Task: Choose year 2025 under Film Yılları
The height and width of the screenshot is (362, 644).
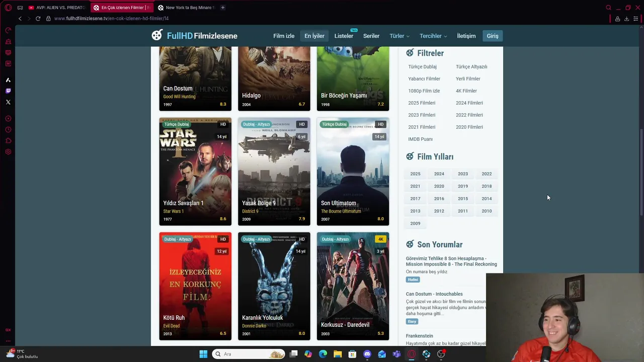Action: [415, 174]
